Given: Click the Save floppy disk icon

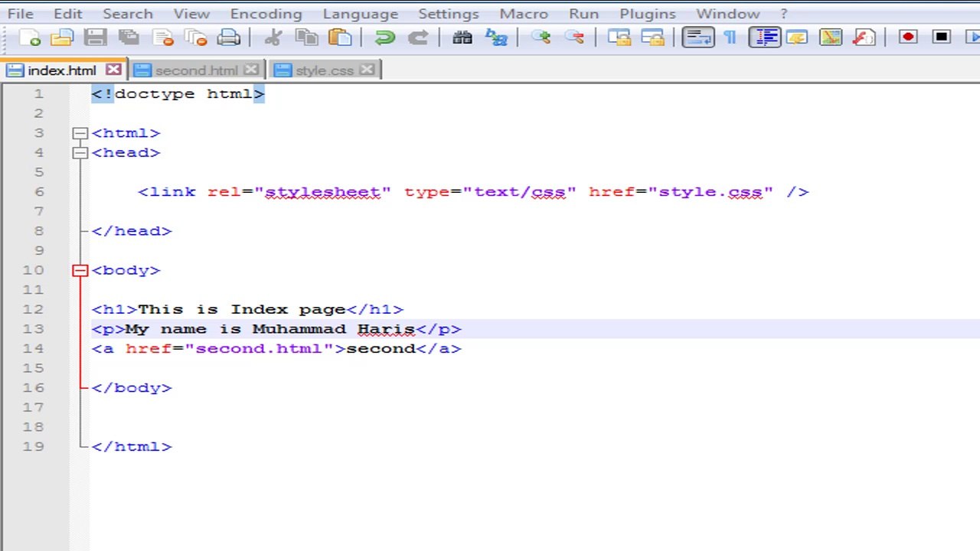Looking at the screenshot, I should (95, 37).
